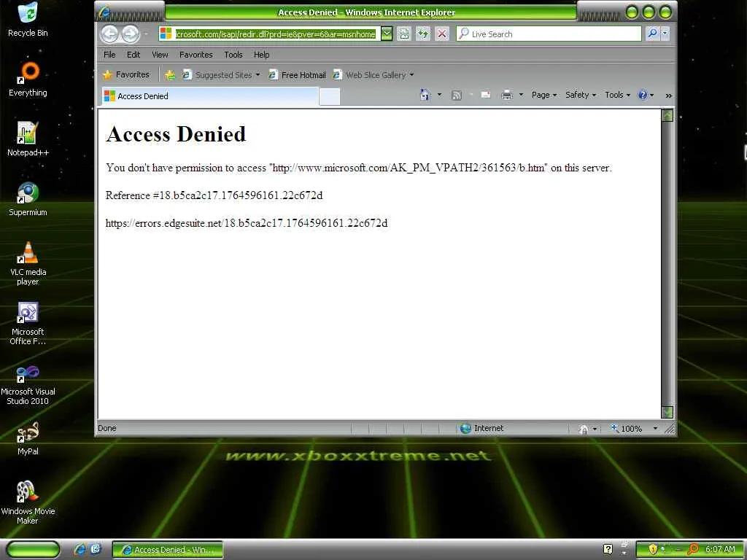
Task: Show more command bar items with chevron
Action: coord(668,96)
